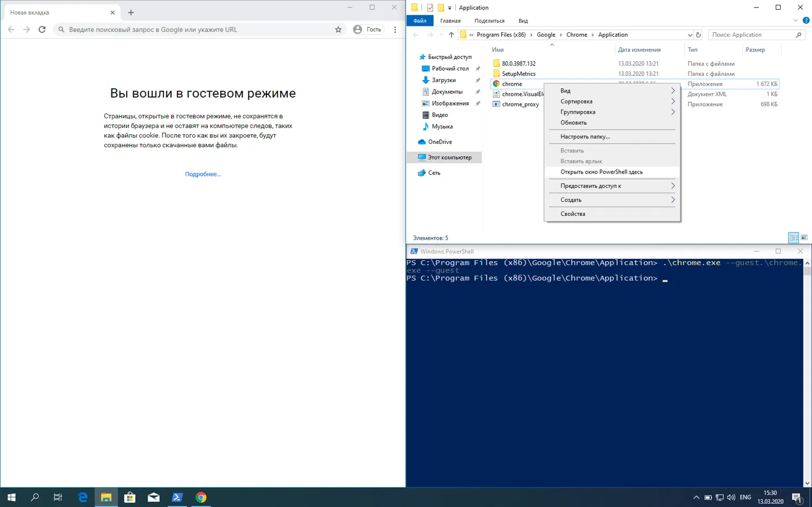Choose Свойства from the context menu
The image size is (812, 507).
[x=612, y=214]
